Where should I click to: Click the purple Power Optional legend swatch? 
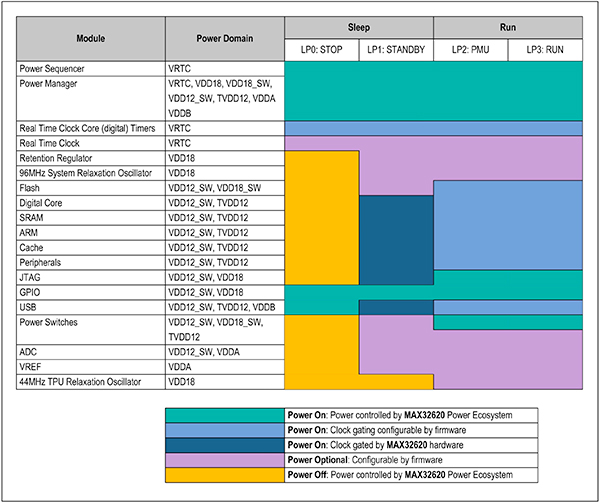[x=224, y=458]
